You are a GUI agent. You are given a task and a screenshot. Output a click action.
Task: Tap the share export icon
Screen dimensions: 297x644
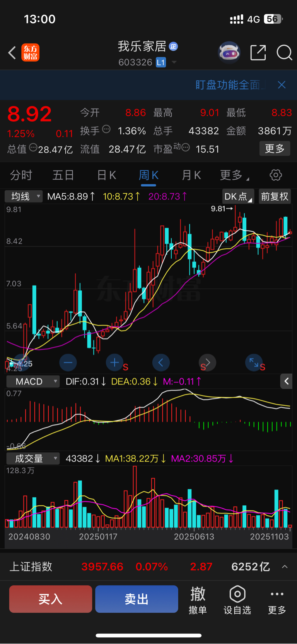(258, 53)
